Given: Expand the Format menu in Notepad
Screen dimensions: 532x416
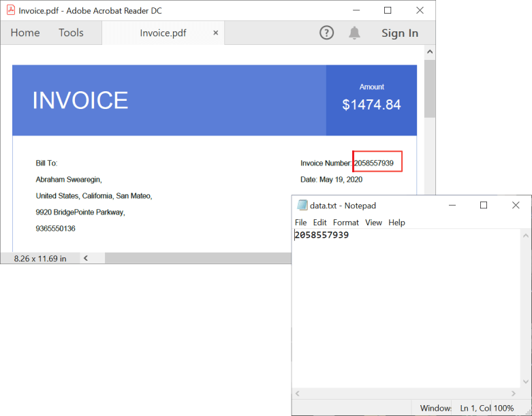Looking at the screenshot, I should pyautogui.click(x=346, y=223).
